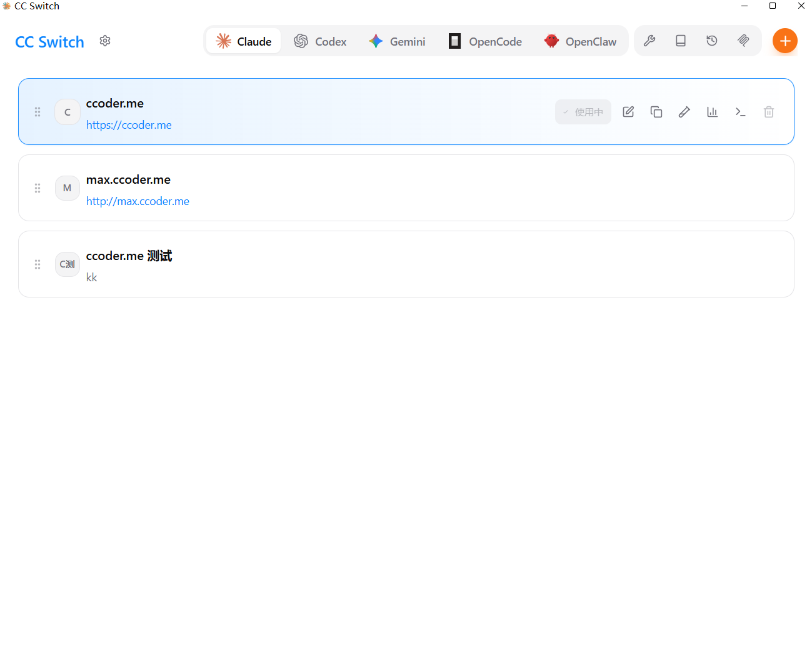The height and width of the screenshot is (655, 812).
Task: Switch to the OpenClaw tab
Action: 580,41
